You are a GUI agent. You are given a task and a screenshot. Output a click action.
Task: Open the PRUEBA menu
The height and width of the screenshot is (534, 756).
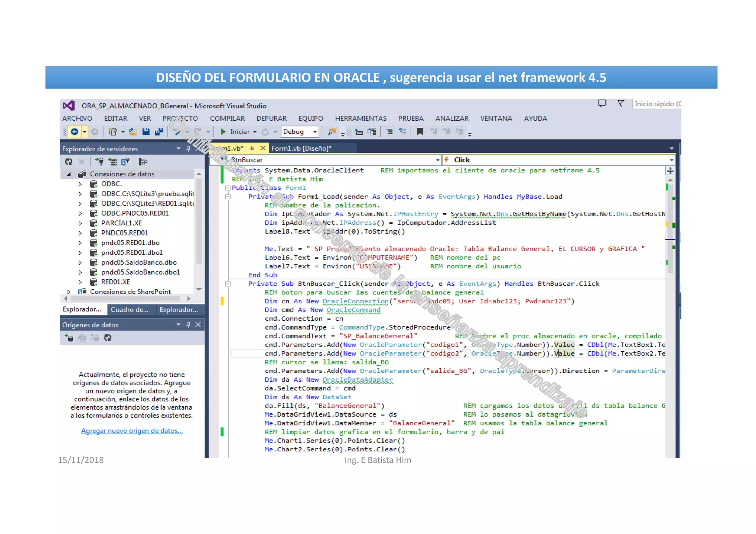pos(411,118)
